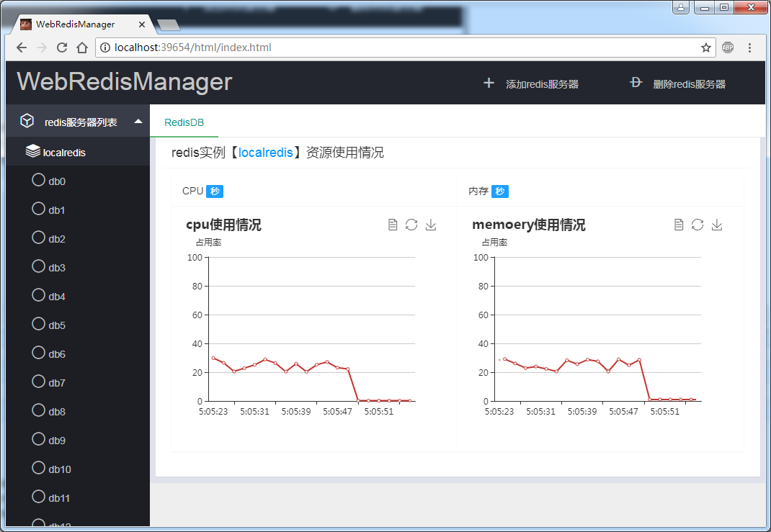Click the 内存 panel label
Image resolution: width=771 pixels, height=532 pixels.
point(478,191)
